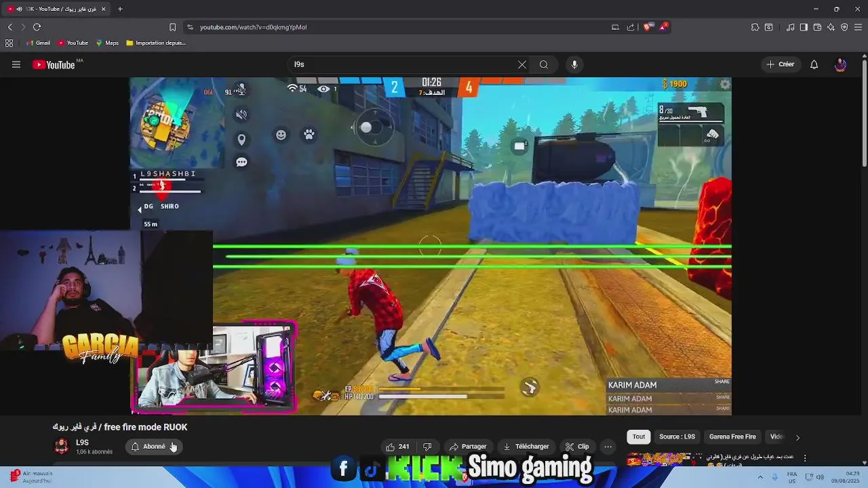Click the Télécharger button
Screen dimensions: 868x488
click(x=526, y=447)
